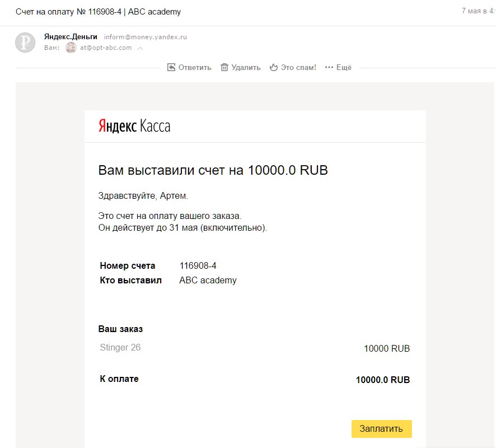Viewport: 496px width, 448px height.
Task: Click text Это счет на оплату вашего заказа.
Action: tap(170, 216)
